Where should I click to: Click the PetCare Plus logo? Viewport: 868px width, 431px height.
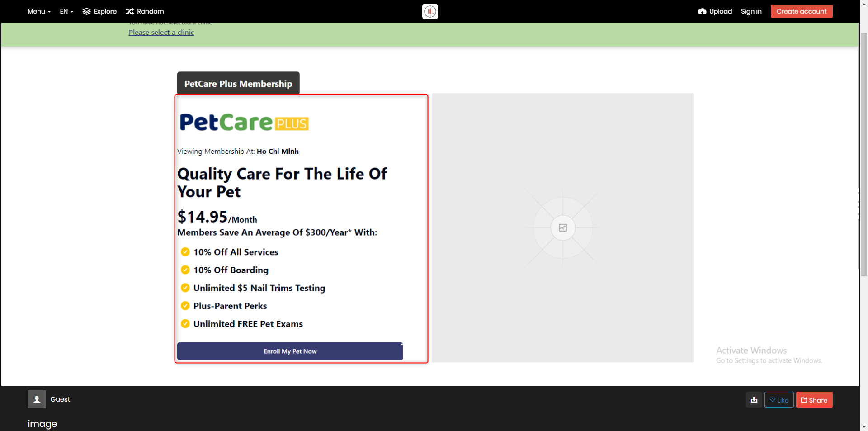(244, 122)
